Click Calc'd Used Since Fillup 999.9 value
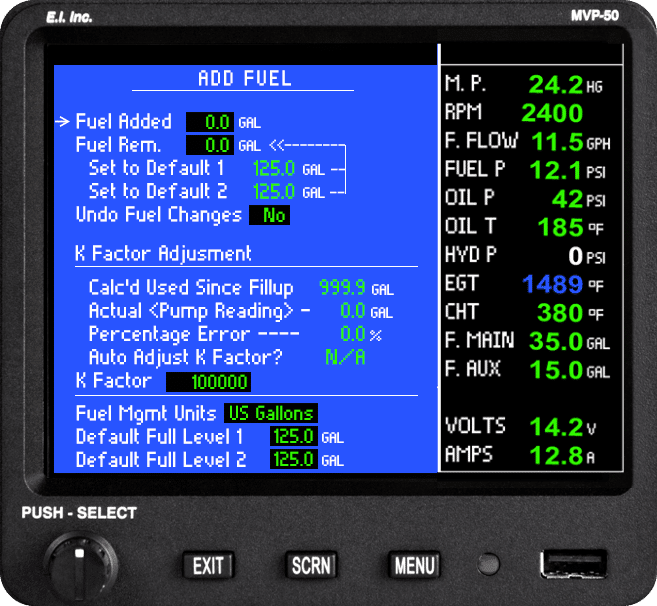 point(342,287)
